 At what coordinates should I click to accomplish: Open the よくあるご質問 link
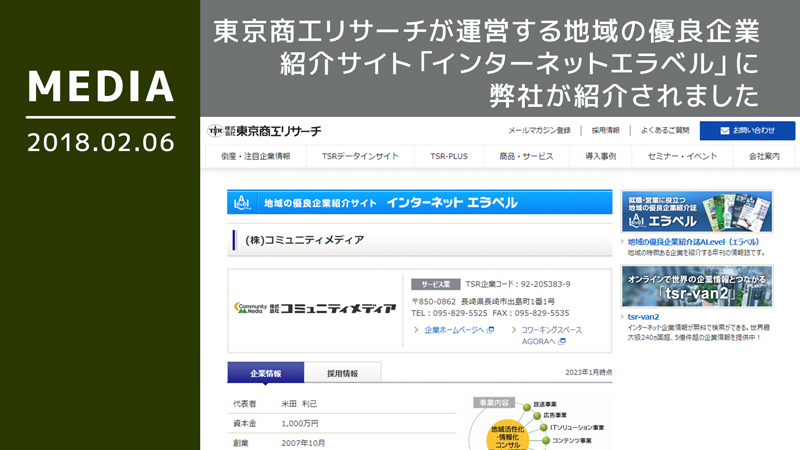(665, 131)
